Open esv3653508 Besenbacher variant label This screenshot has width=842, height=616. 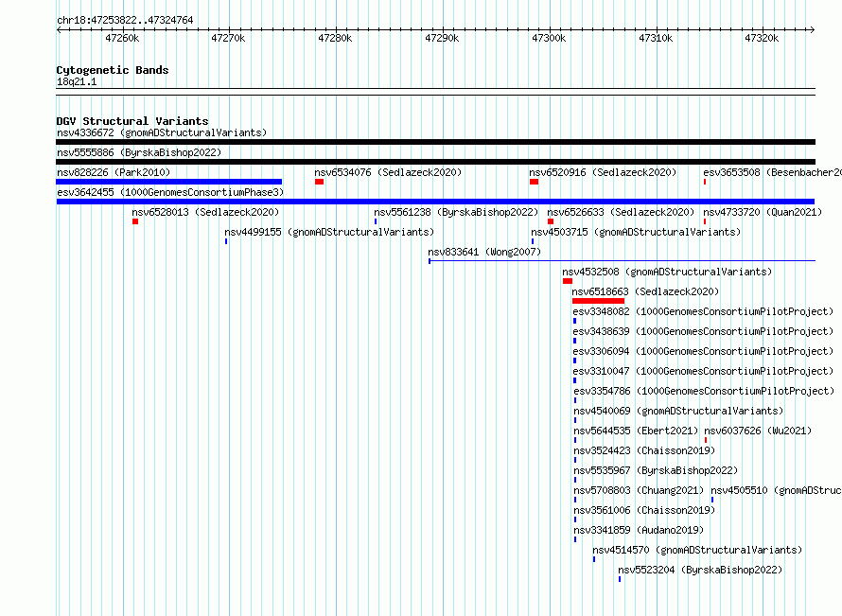pos(772,172)
